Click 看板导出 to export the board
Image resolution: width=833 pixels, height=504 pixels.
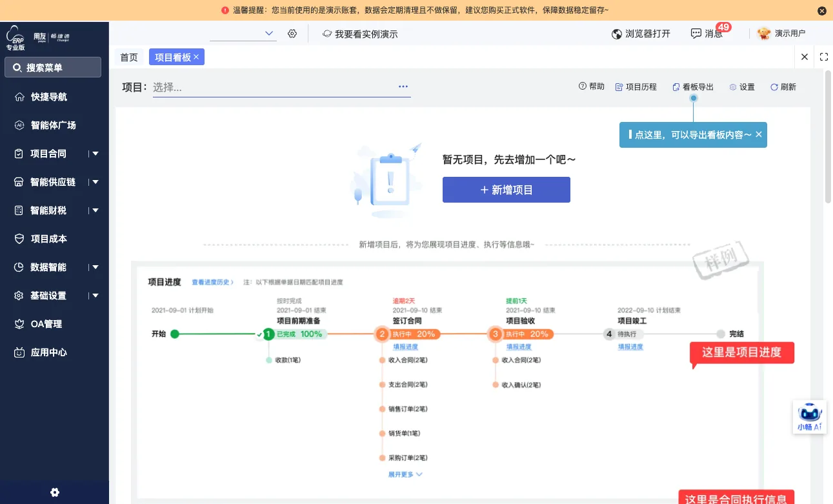pyautogui.click(x=693, y=86)
